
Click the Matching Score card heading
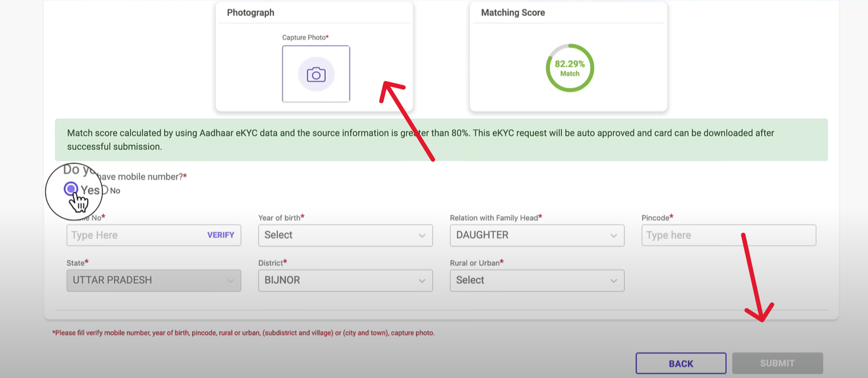513,13
